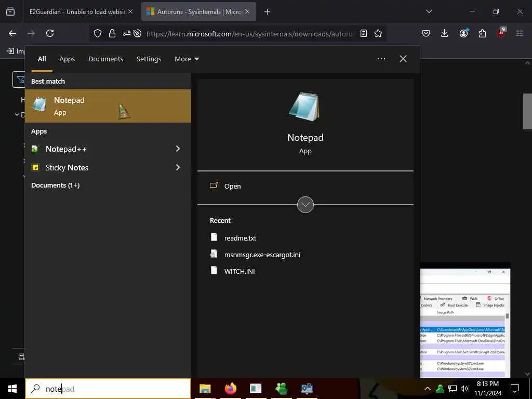Image resolution: width=532 pixels, height=399 pixels.
Task: Click Firefox icon in the taskbar
Action: (230, 389)
